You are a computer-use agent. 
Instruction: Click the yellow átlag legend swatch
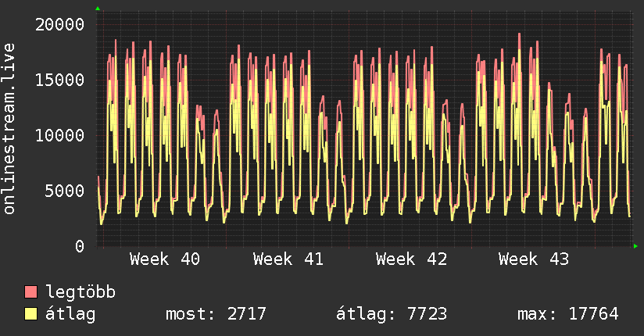[x=30, y=314]
